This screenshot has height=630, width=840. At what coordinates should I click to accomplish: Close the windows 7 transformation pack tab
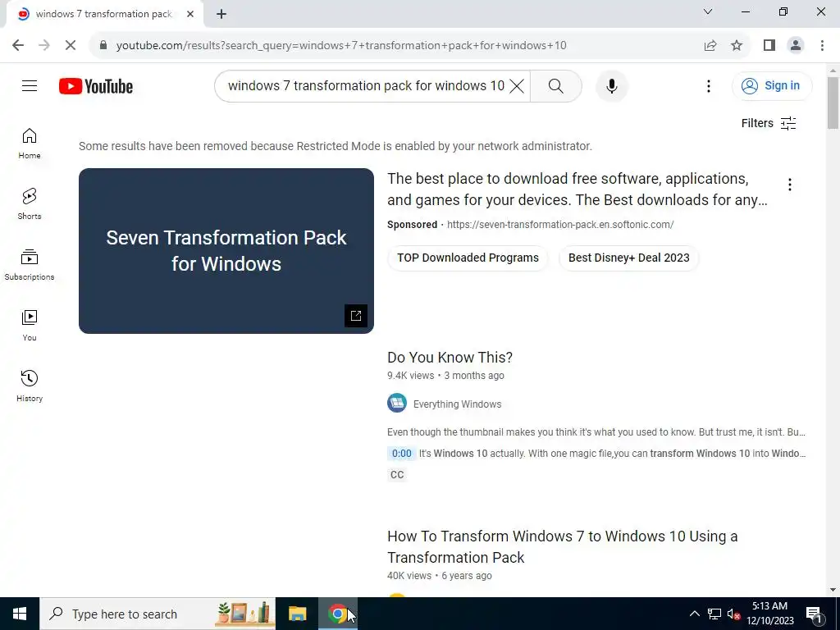tap(190, 14)
